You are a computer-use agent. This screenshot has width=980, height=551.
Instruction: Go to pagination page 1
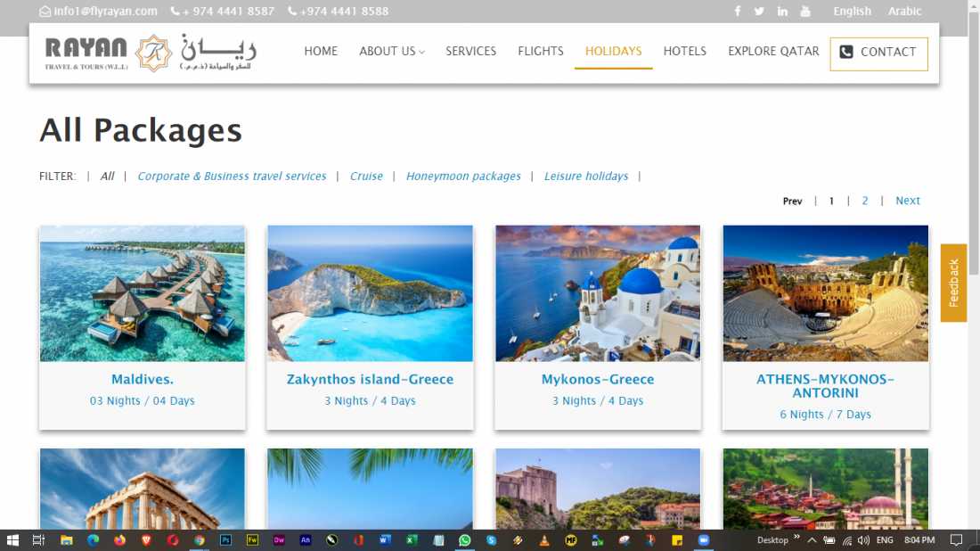831,201
